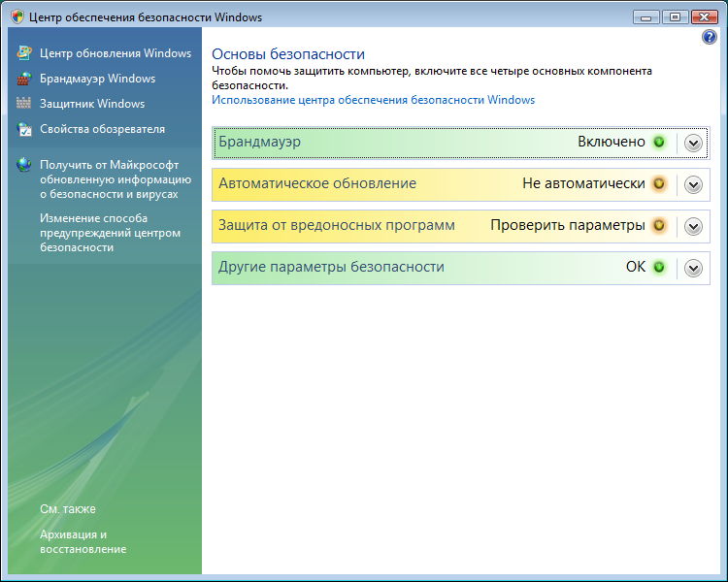Click the Internet Options icon in sidebar
The width and height of the screenshot is (728, 582).
[24, 129]
